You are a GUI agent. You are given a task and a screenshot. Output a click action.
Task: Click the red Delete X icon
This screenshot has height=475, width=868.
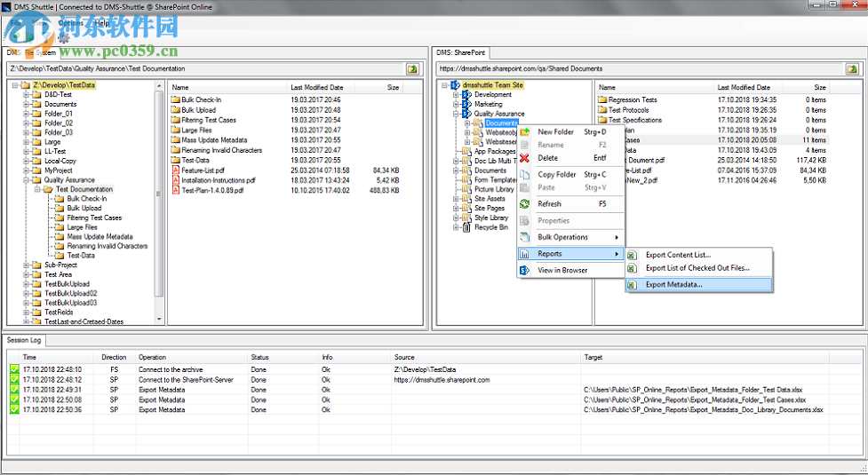pos(524,158)
